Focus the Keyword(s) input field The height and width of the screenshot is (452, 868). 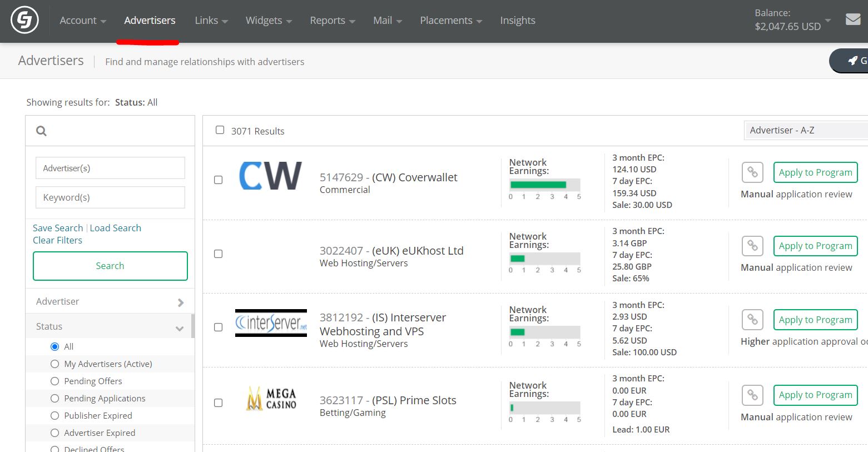click(110, 197)
